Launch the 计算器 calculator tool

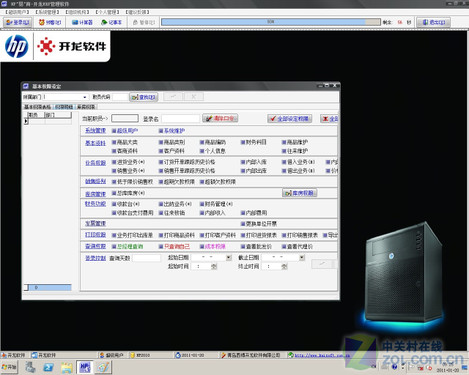[x=82, y=22]
